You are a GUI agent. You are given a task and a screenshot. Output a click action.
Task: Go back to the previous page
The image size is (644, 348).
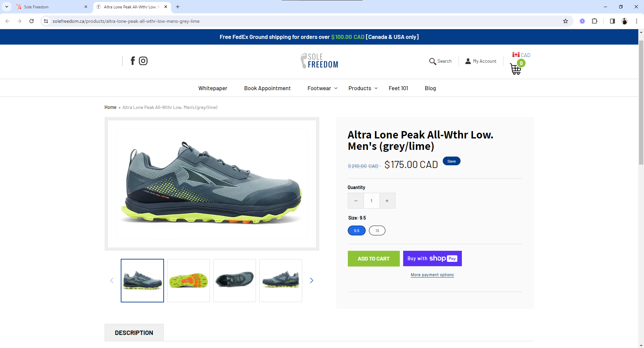click(x=7, y=21)
